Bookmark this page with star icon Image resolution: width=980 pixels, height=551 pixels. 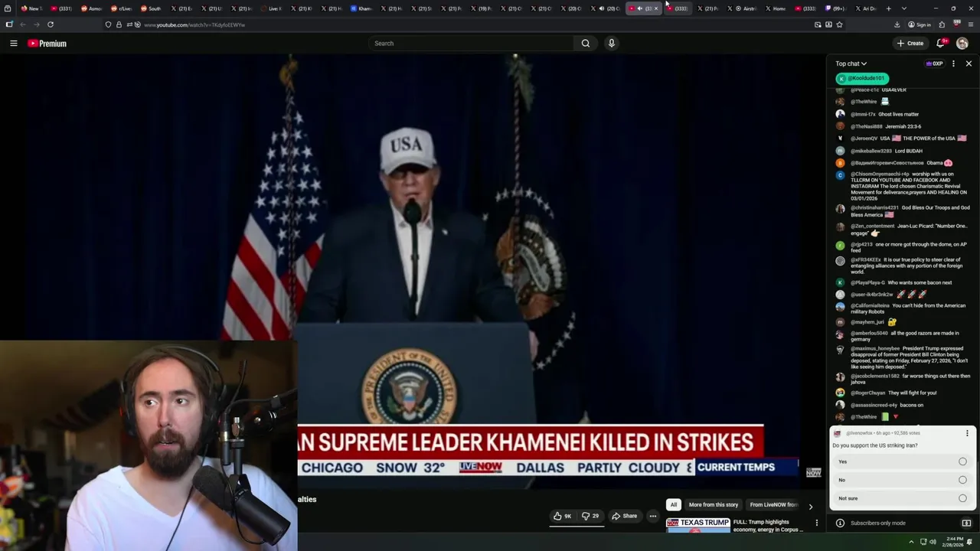click(x=839, y=24)
